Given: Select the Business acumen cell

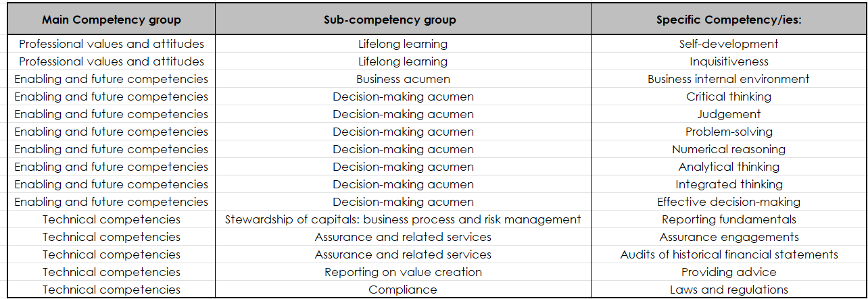Looking at the screenshot, I should 403,79.
